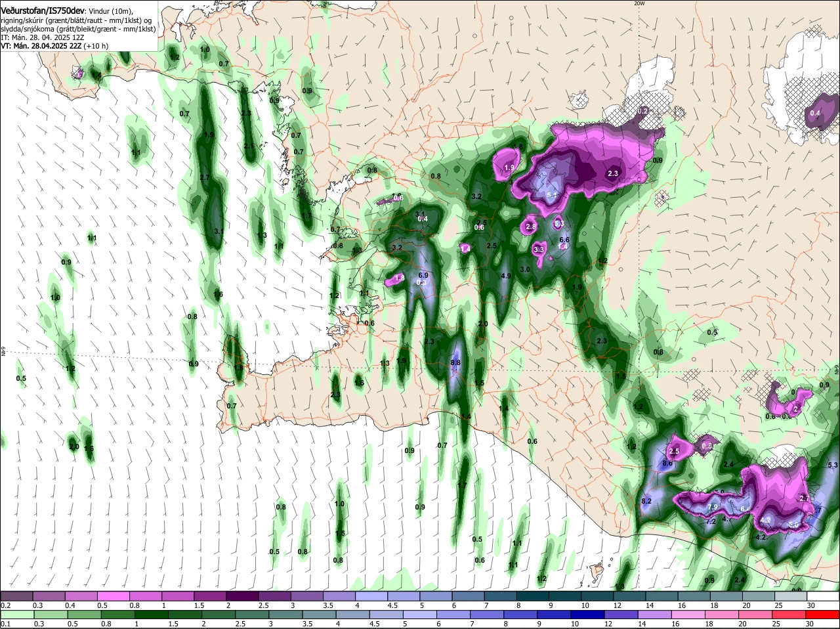Click the 4.9 precipitation value on the map
The width and height of the screenshot is (840, 629).
pyautogui.click(x=505, y=276)
